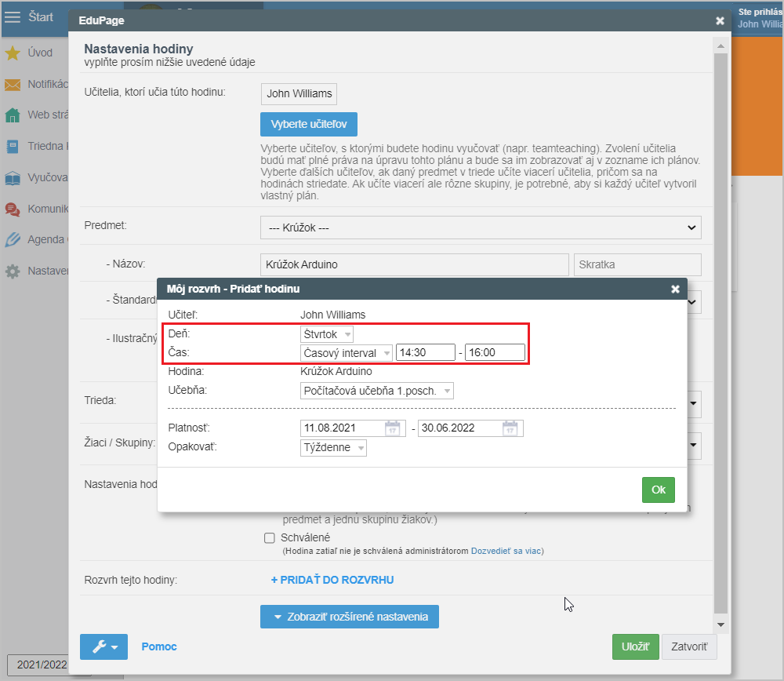The width and height of the screenshot is (784, 681).
Task: Open the Komunikácia chat bubbles icon
Action: point(13,209)
